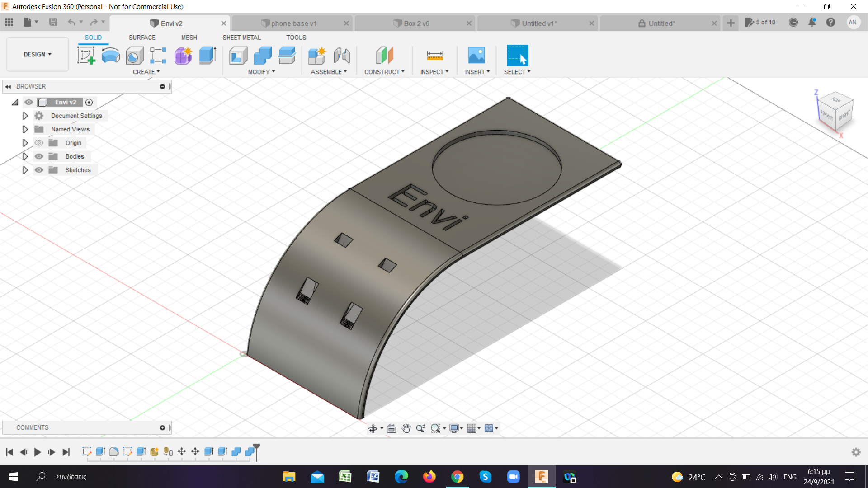868x488 pixels.
Task: Click the Look At icon
Action: [392, 428]
